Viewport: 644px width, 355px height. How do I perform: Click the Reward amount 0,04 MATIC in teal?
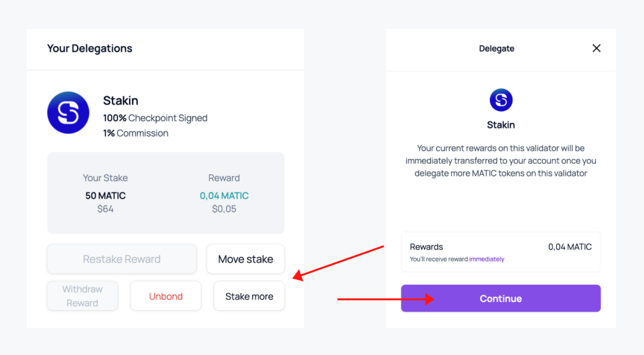[x=224, y=195]
